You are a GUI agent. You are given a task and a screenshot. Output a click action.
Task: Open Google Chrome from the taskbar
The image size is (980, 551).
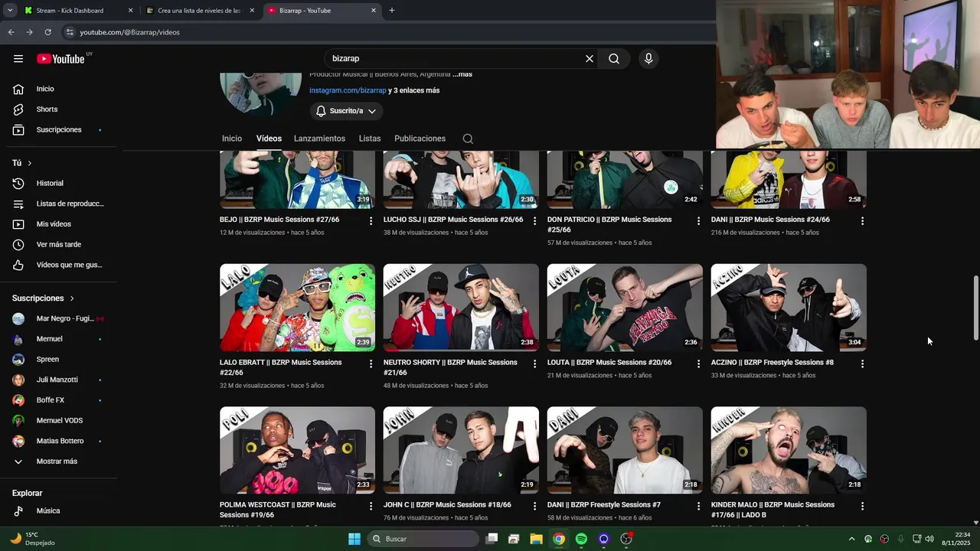point(559,539)
